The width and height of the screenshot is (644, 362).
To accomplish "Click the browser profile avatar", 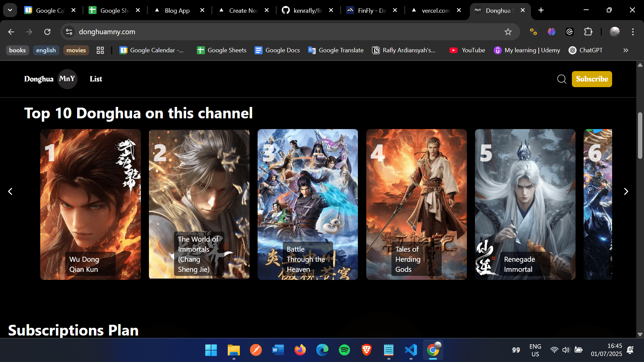I will (x=615, y=32).
